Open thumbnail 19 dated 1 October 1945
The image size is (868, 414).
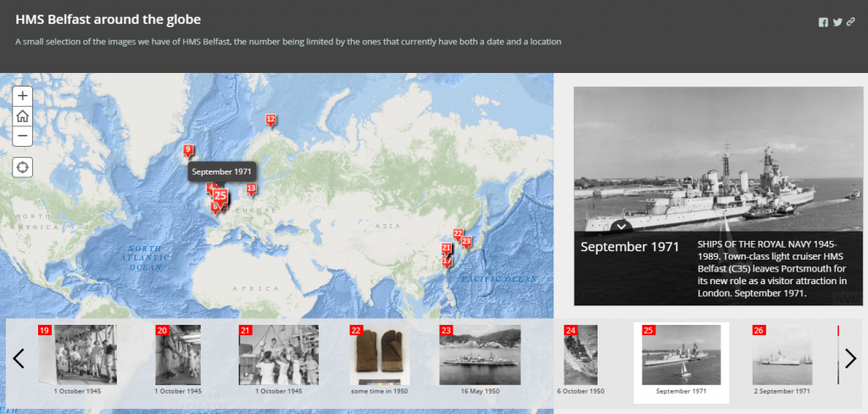click(77, 355)
